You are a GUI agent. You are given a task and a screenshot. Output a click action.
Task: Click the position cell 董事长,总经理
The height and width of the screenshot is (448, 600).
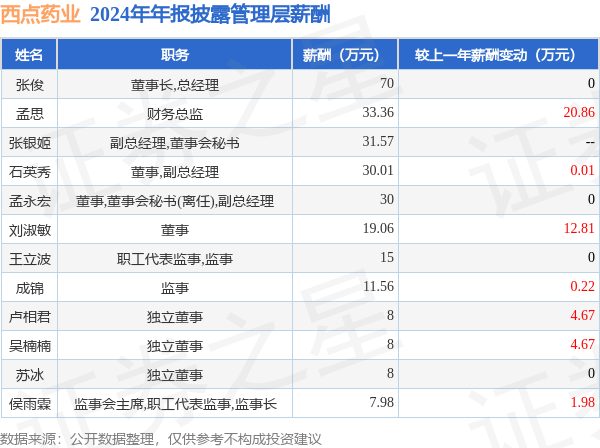pyautogui.click(x=175, y=85)
